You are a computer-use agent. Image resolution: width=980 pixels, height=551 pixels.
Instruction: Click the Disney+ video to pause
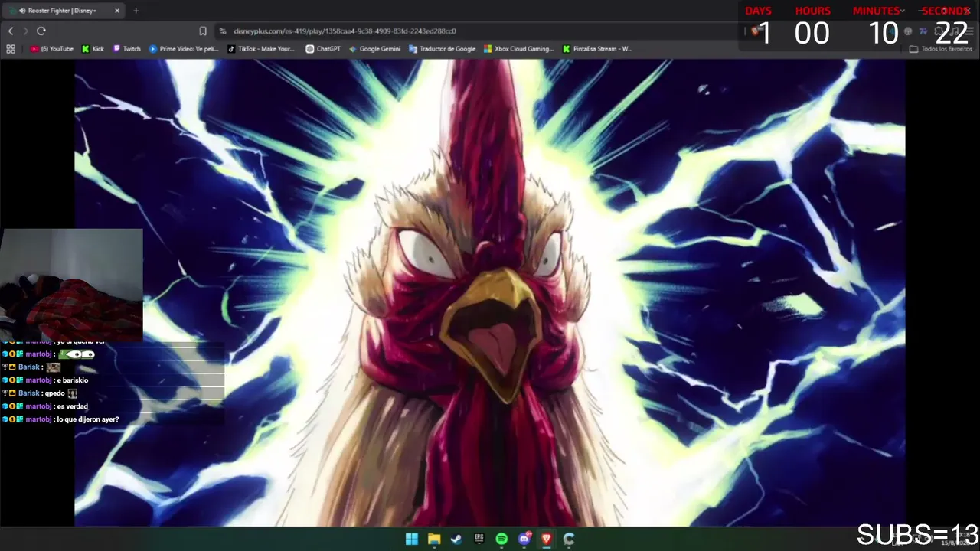[x=490, y=293]
